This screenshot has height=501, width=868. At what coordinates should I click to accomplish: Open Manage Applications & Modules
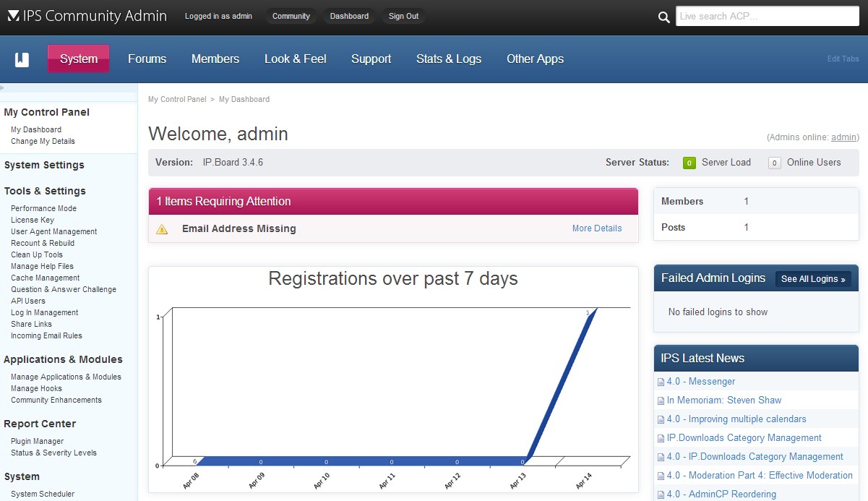pos(66,377)
